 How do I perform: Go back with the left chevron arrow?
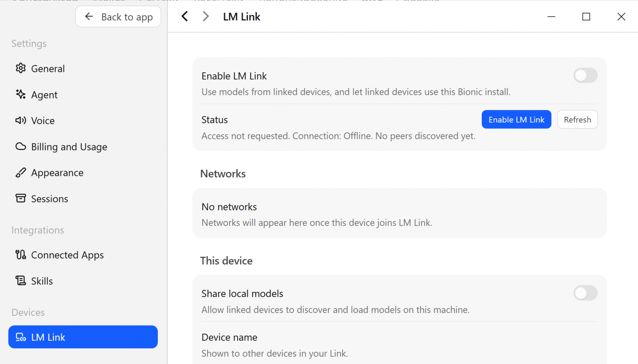point(185,16)
